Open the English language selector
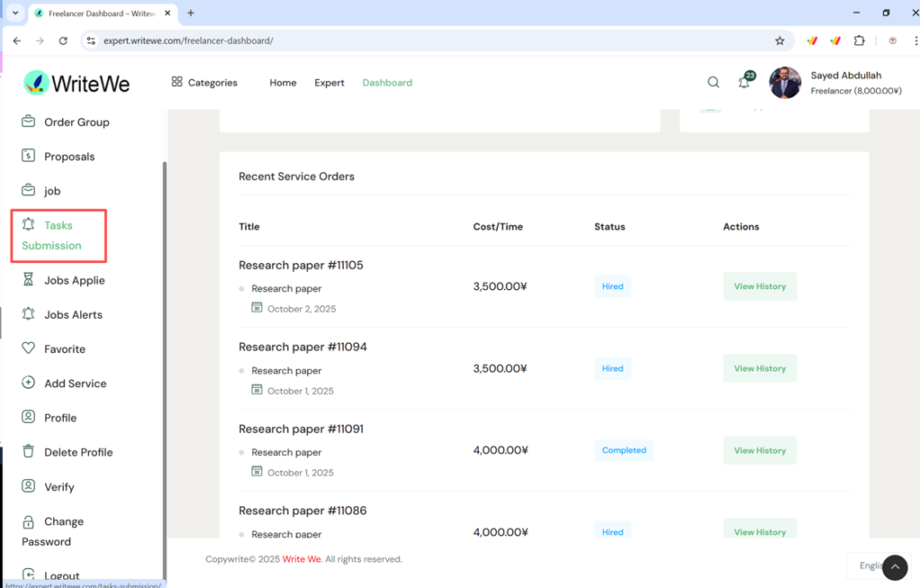The width and height of the screenshot is (920, 588). coord(867,566)
